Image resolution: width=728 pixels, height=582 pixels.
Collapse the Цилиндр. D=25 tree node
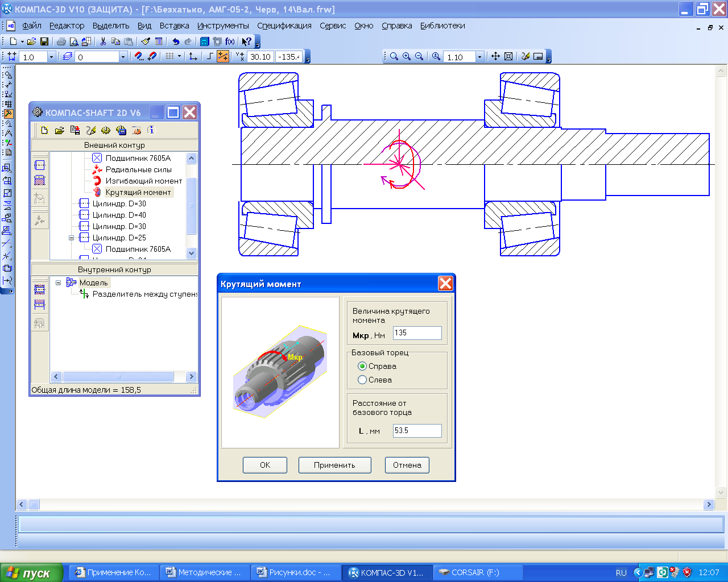72,238
